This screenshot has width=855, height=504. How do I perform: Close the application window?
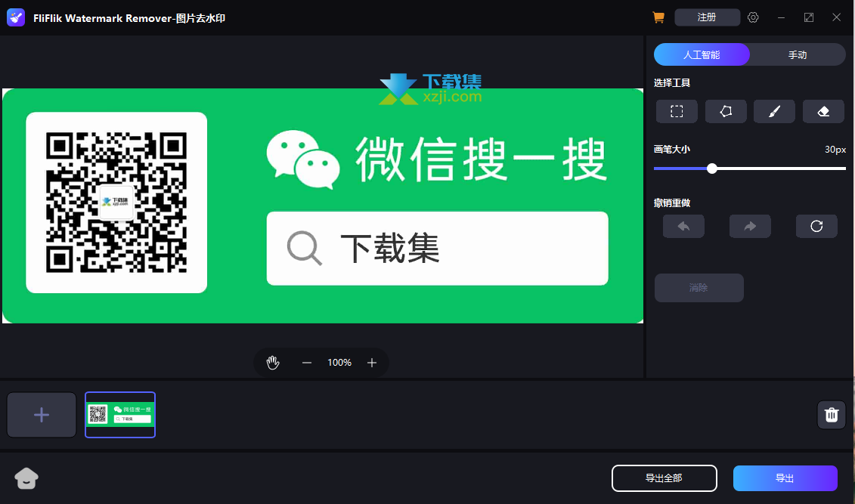coord(836,17)
